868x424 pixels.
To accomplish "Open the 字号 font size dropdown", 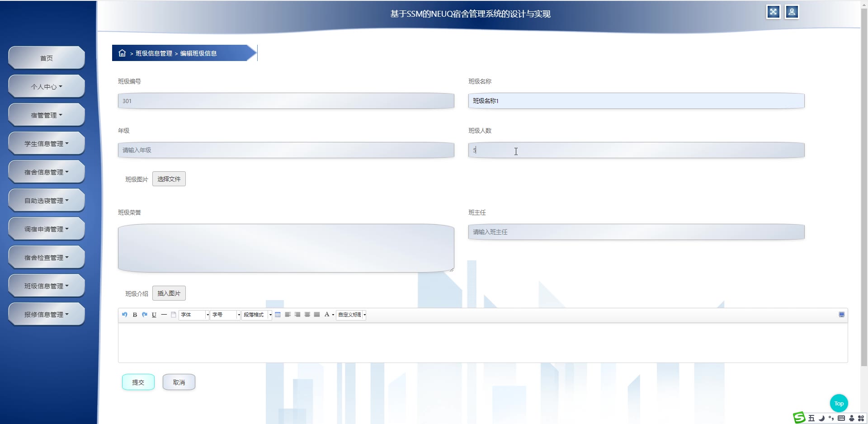I will point(225,315).
